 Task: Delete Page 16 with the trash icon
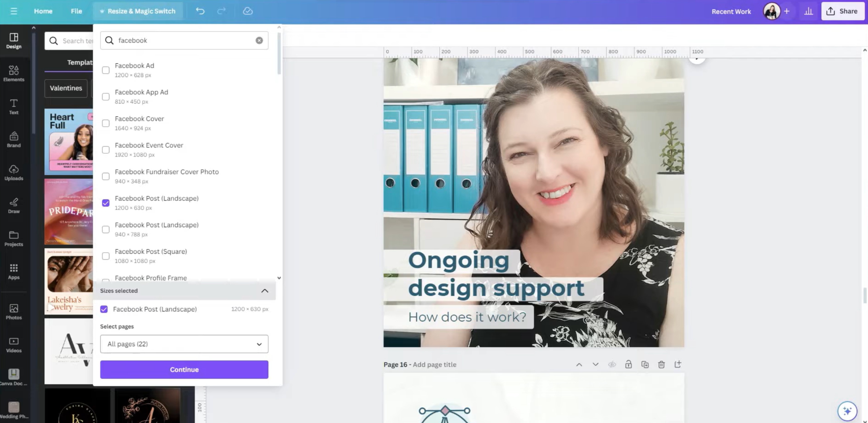661,364
